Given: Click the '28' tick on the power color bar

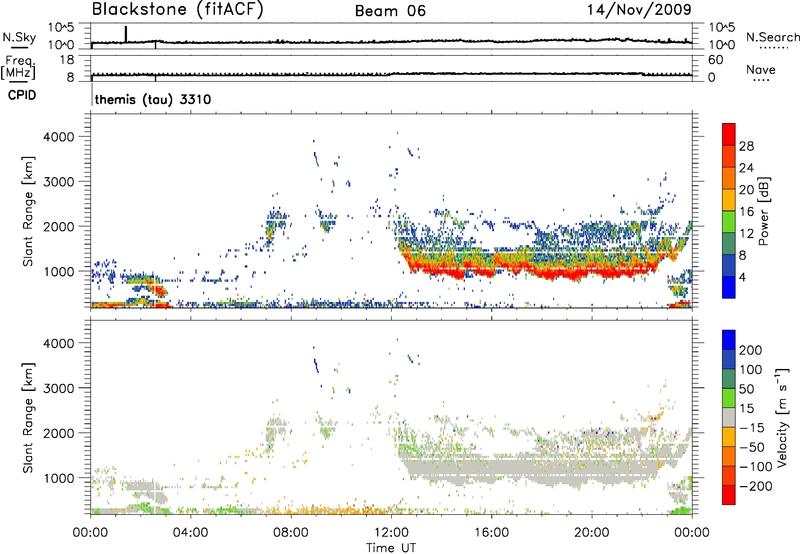Looking at the screenshot, I should (746, 146).
